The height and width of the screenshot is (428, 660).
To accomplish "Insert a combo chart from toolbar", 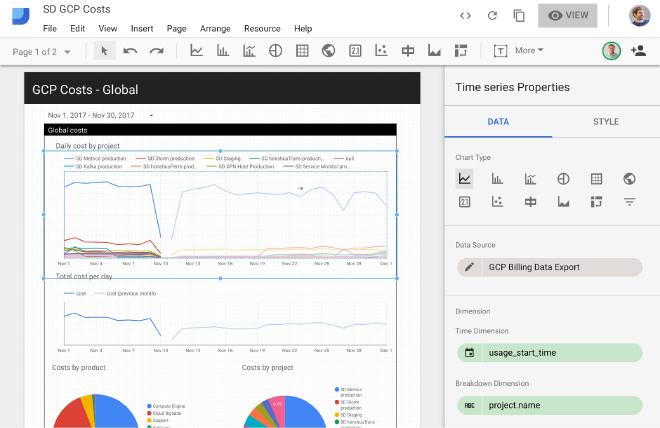I will pos(249,51).
